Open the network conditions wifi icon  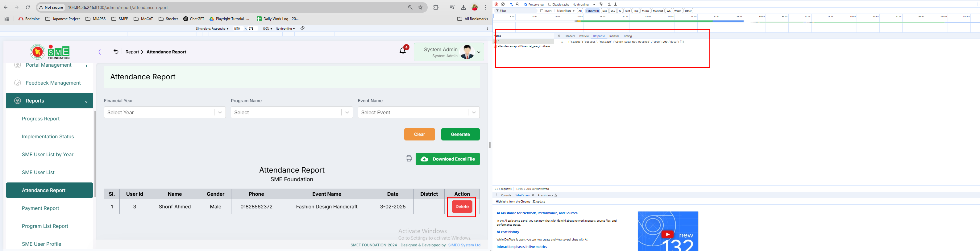click(x=601, y=5)
